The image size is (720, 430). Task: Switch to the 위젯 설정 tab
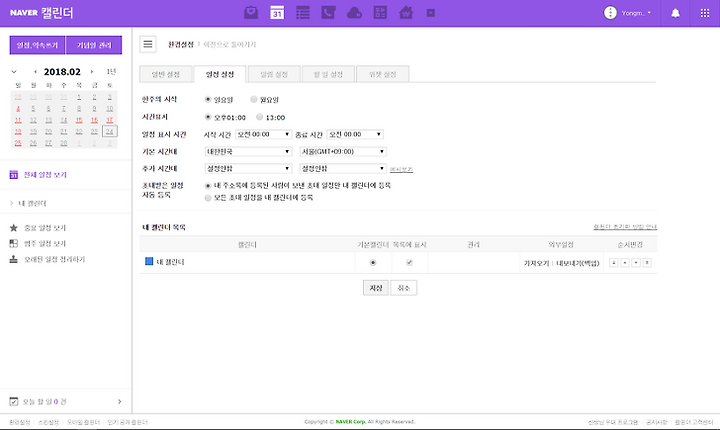382,74
